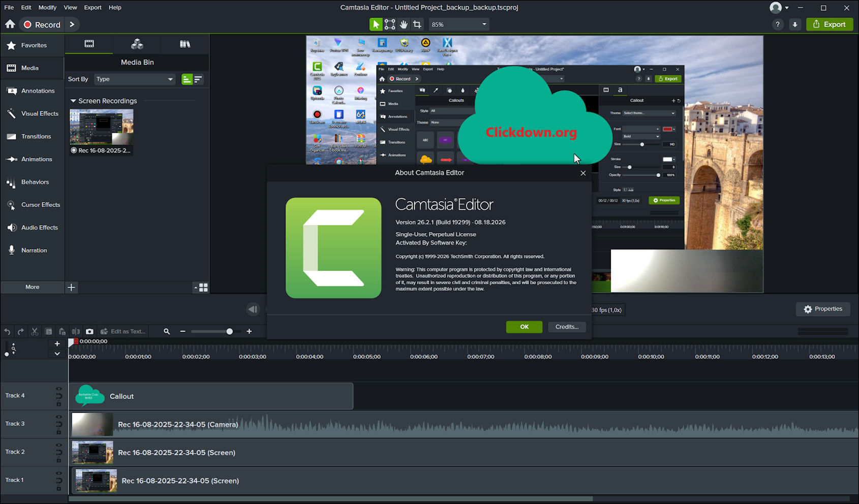This screenshot has height=504, width=859.
Task: Open the Home screen icon
Action: [10, 24]
